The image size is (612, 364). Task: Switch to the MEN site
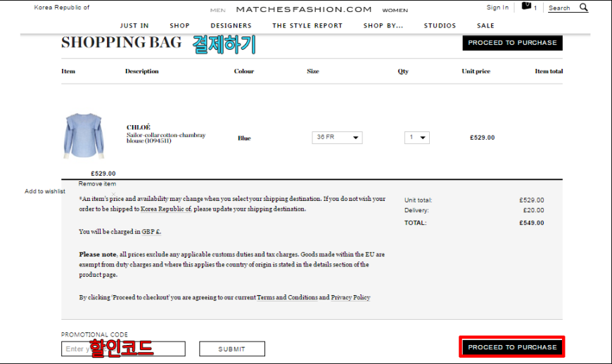(218, 11)
